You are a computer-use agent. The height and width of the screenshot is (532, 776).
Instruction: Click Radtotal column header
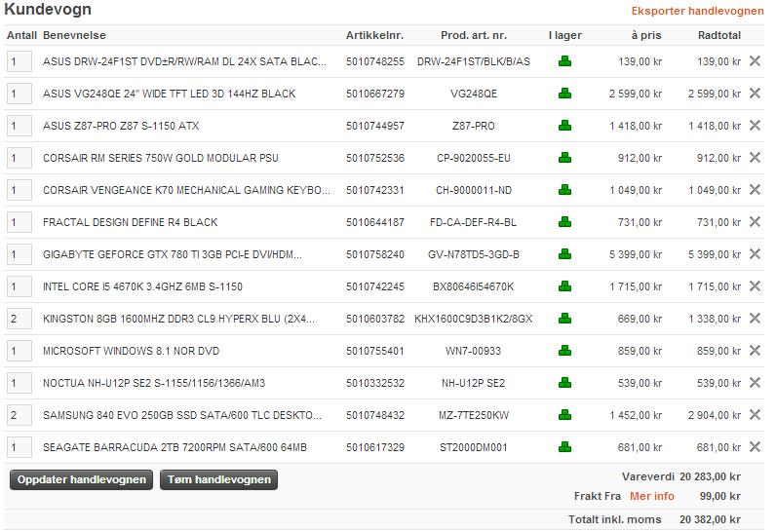click(x=719, y=35)
